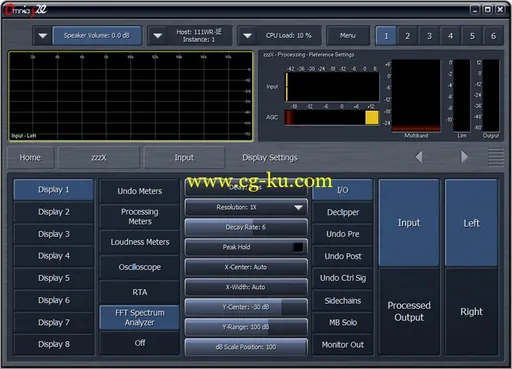512x369 pixels.
Task: Click the Speaker Volume 0.0 dB slider
Action: (97, 36)
